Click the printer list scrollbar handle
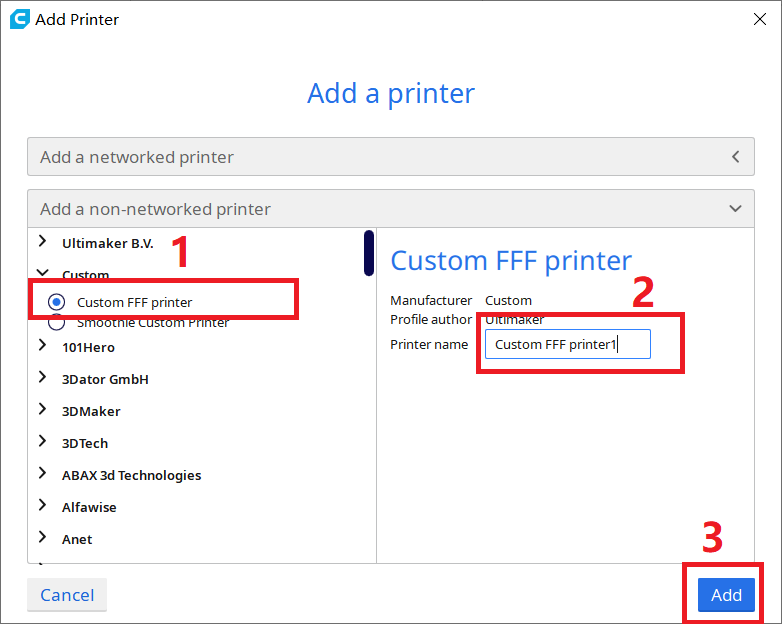Viewport: 782px width, 624px height. point(369,253)
